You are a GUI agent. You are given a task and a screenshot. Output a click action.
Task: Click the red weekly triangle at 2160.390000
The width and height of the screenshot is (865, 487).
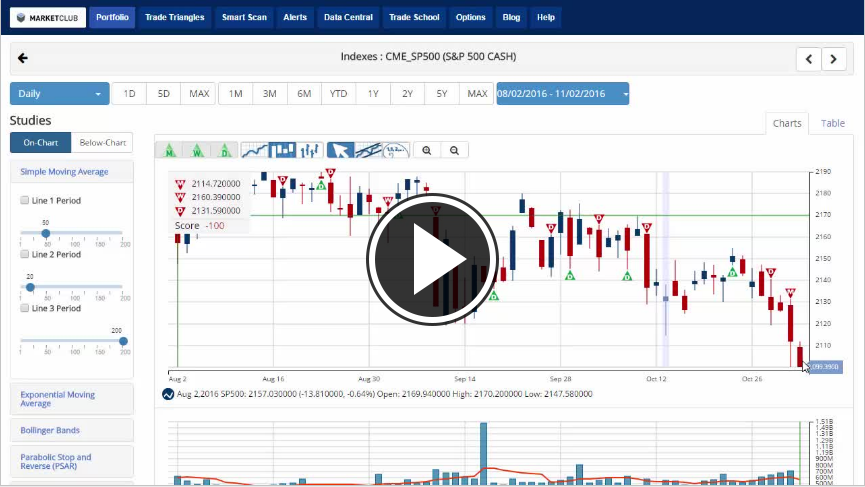[180, 197]
